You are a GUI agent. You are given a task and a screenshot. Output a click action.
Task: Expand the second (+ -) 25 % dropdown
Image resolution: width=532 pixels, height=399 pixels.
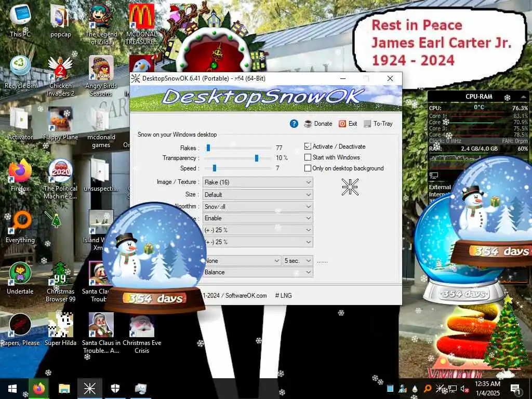(x=258, y=242)
